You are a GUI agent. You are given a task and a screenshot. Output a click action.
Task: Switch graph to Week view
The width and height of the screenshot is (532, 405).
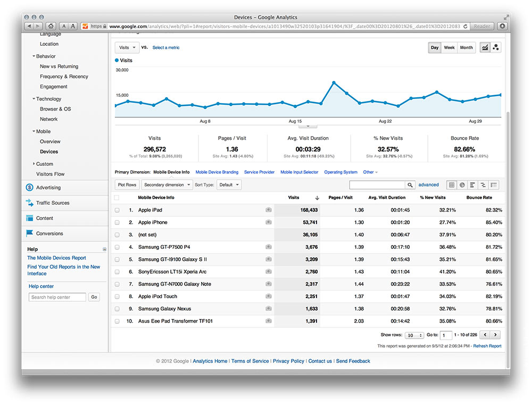point(449,47)
